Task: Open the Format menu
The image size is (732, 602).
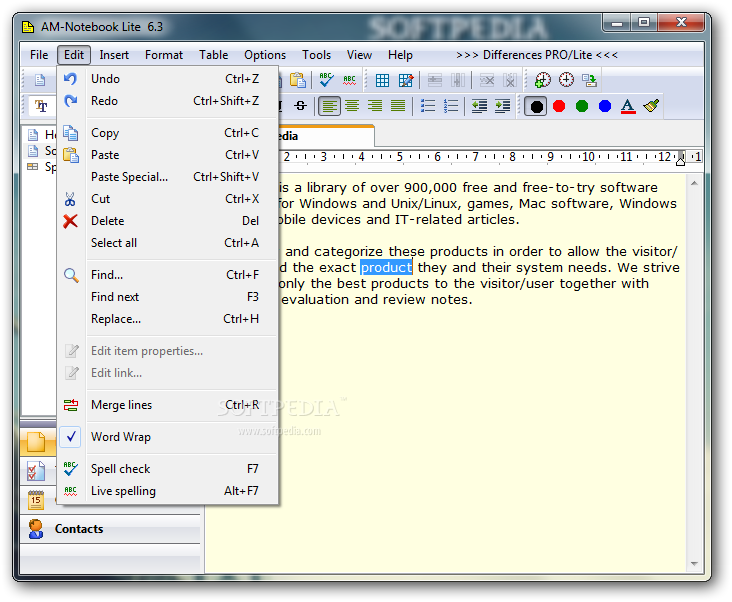Action: [x=164, y=55]
